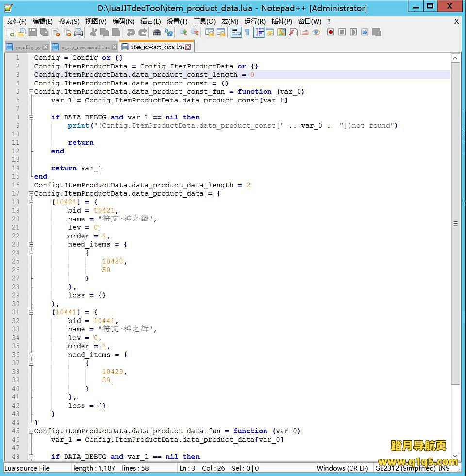Collapse the function fold at line 5

(x=31, y=92)
